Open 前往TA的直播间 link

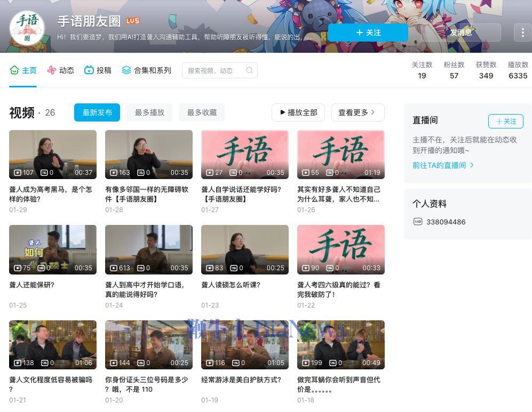443,165
